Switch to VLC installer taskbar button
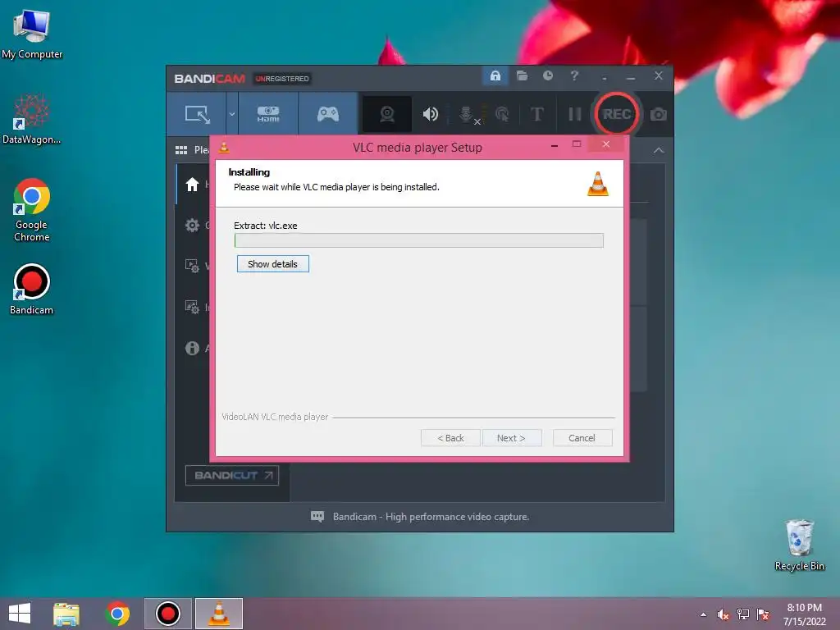Image resolution: width=840 pixels, height=630 pixels. [218, 614]
